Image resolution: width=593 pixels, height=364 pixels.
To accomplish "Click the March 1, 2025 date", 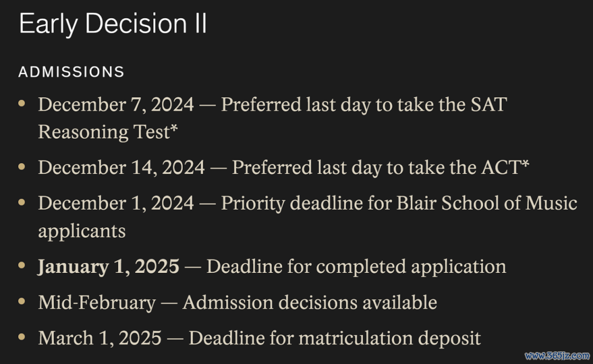I will pyautogui.click(x=100, y=338).
